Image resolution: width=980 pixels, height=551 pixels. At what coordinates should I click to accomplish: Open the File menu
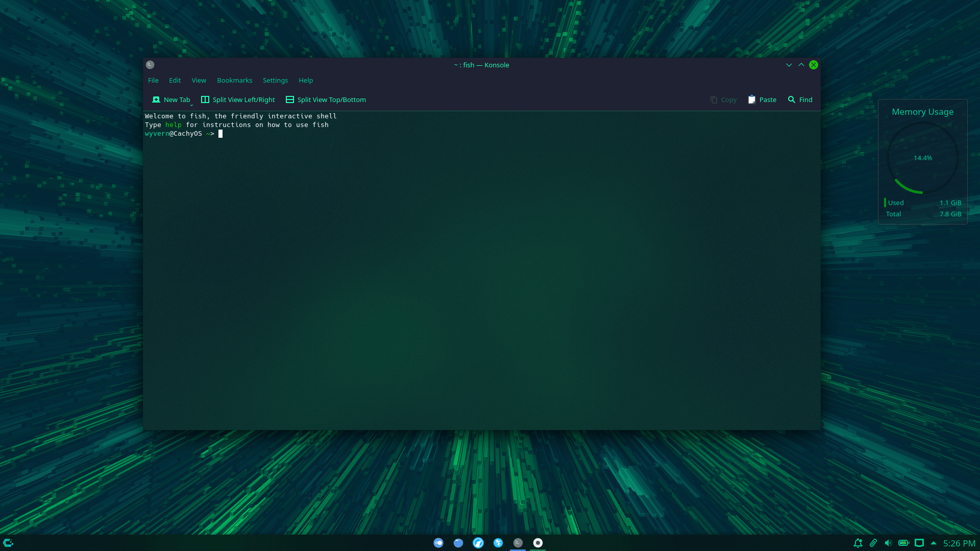153,80
